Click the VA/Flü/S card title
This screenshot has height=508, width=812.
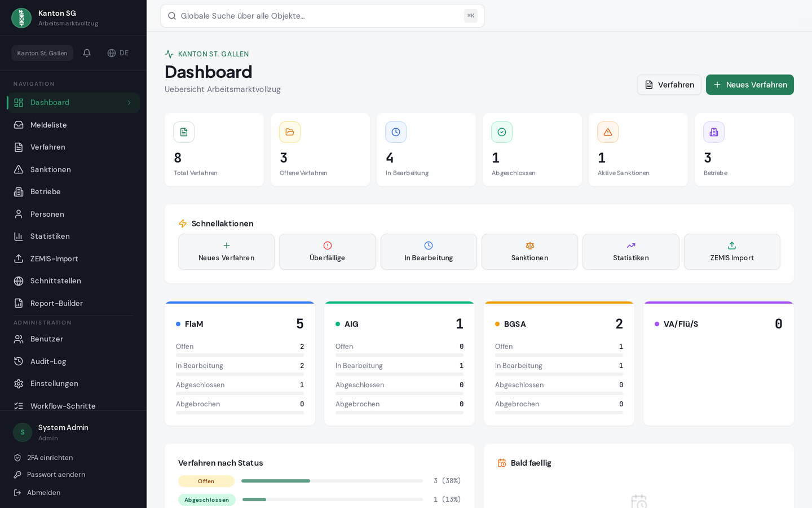[681, 324]
